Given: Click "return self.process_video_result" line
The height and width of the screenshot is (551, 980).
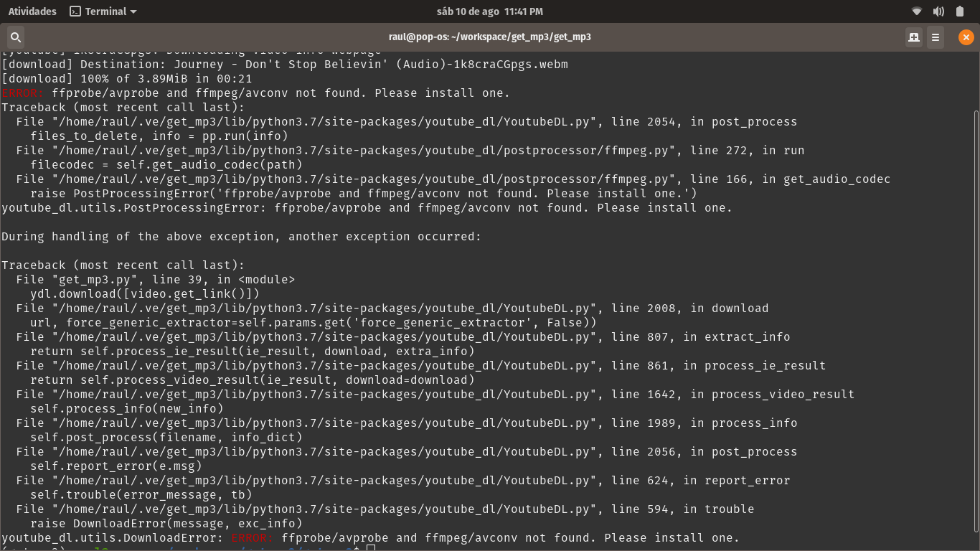Looking at the screenshot, I should tap(253, 380).
